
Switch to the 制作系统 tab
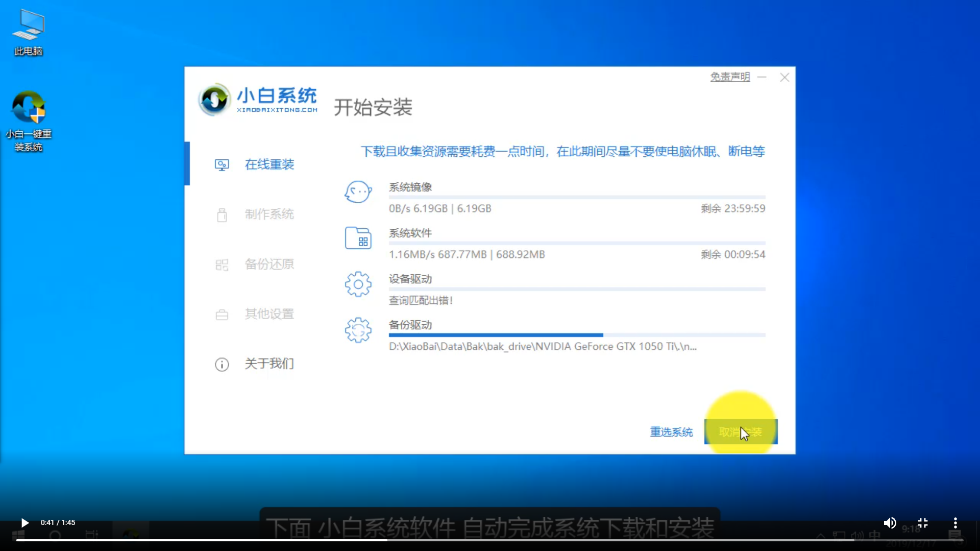pyautogui.click(x=269, y=214)
